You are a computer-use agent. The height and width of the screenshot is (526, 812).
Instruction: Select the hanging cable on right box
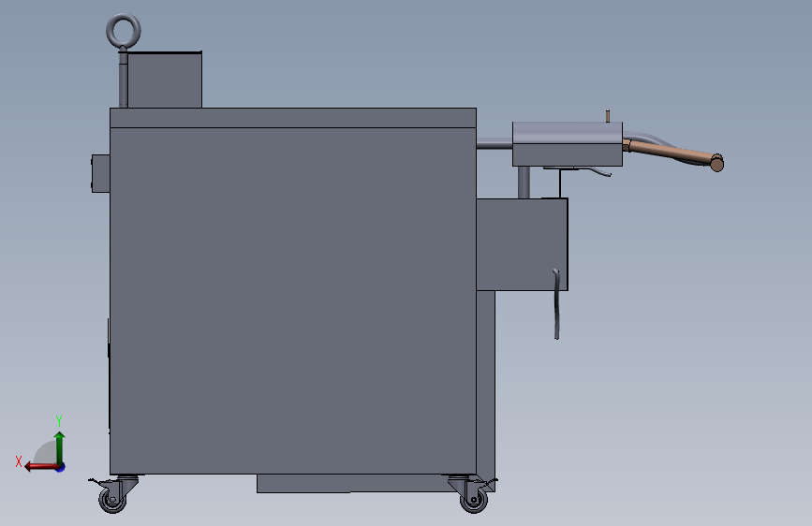click(556, 304)
